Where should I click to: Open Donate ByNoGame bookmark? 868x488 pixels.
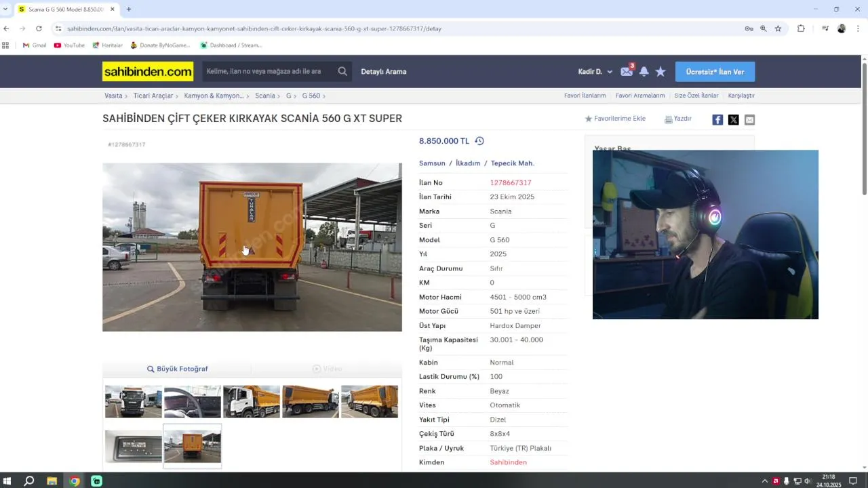161,45
